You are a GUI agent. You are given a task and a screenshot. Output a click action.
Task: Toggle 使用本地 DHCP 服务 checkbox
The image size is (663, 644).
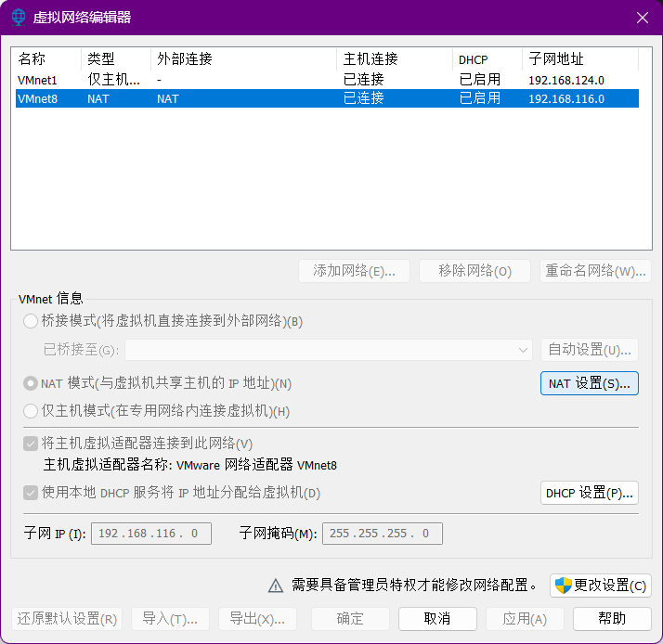[x=31, y=493]
